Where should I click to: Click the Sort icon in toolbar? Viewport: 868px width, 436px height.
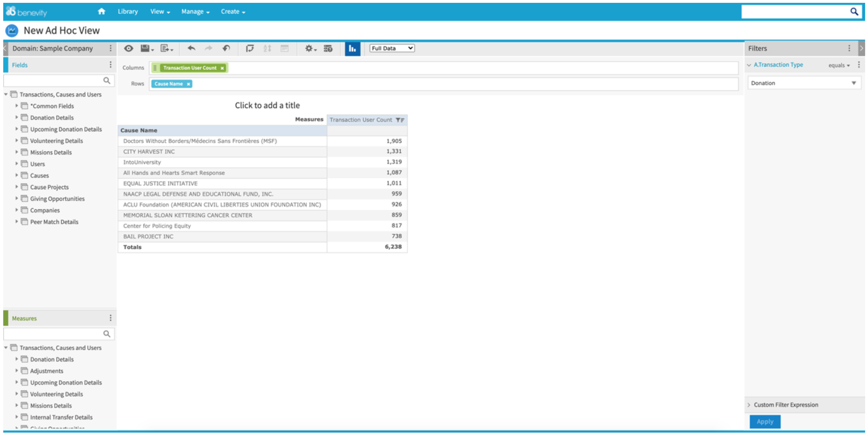(x=267, y=48)
